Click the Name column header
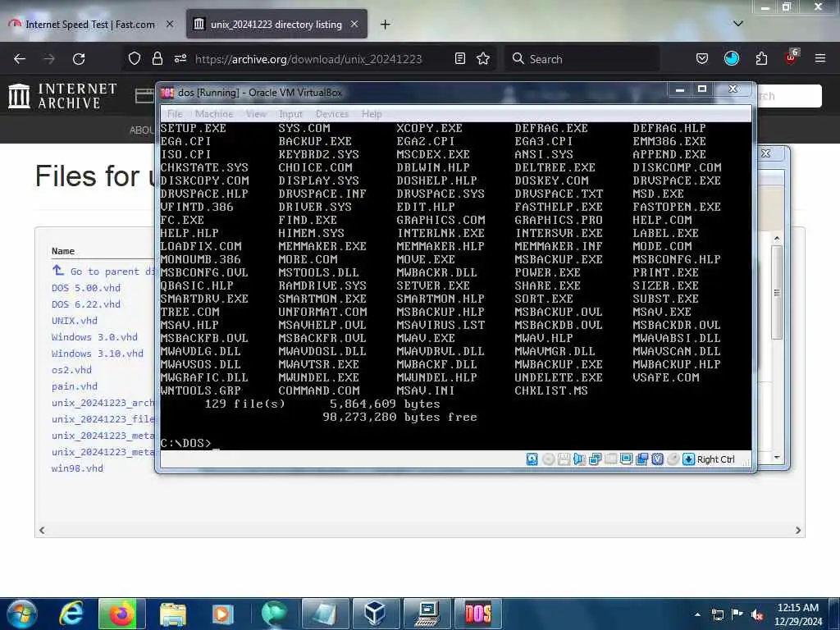Screen dimensions: 840x630 point(62,251)
